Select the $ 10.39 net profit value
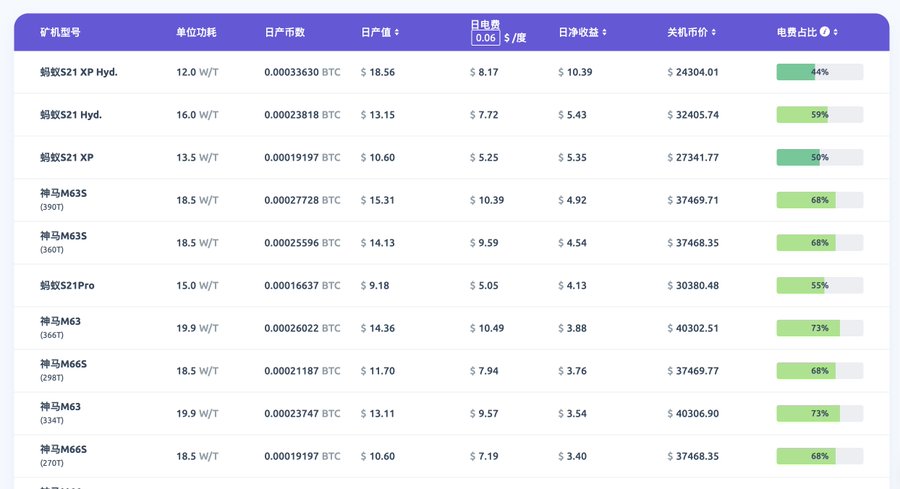This screenshot has height=489, width=900. click(x=575, y=72)
